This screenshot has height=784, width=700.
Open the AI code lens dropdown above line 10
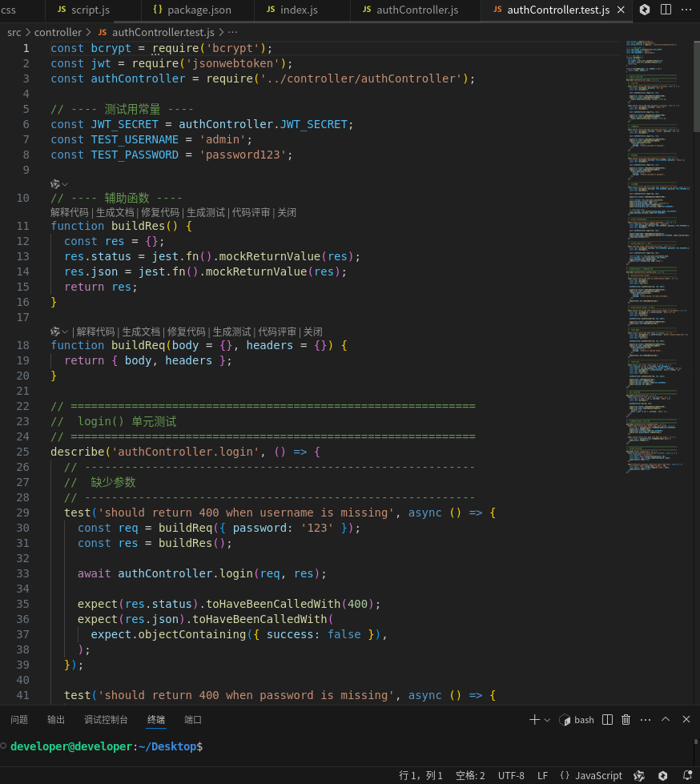point(59,184)
